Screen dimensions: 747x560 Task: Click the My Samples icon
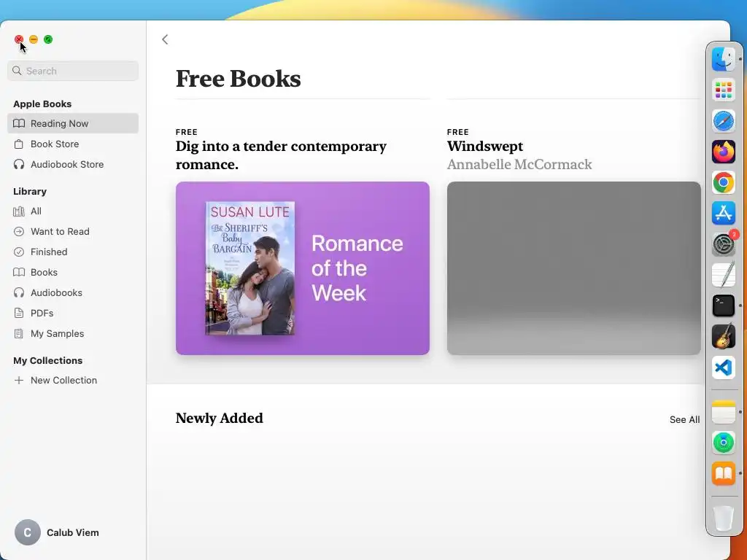tap(19, 334)
